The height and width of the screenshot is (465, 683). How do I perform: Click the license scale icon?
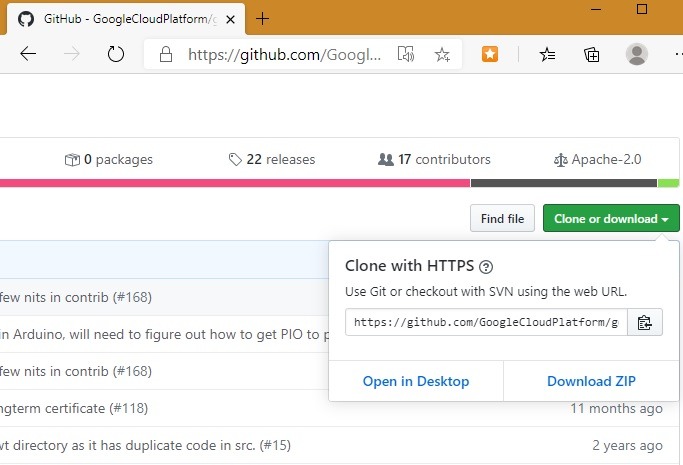pos(561,160)
